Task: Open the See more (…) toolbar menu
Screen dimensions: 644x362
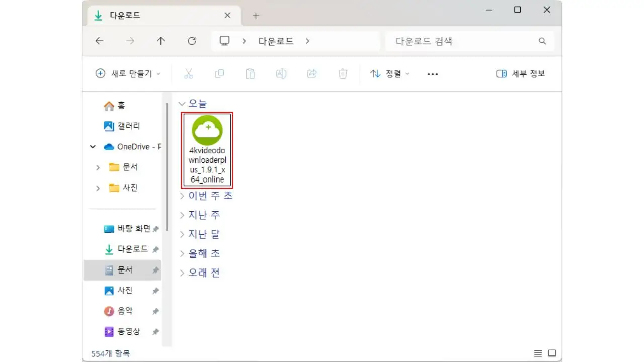Action: [433, 74]
